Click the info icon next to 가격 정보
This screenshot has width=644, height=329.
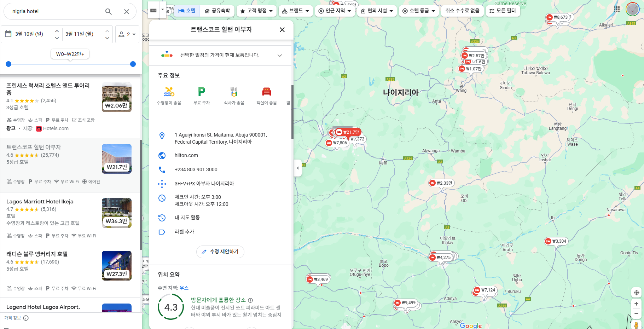point(26,318)
